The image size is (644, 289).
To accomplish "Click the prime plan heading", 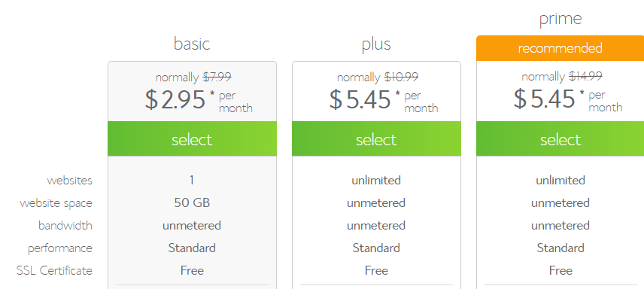I will click(560, 20).
